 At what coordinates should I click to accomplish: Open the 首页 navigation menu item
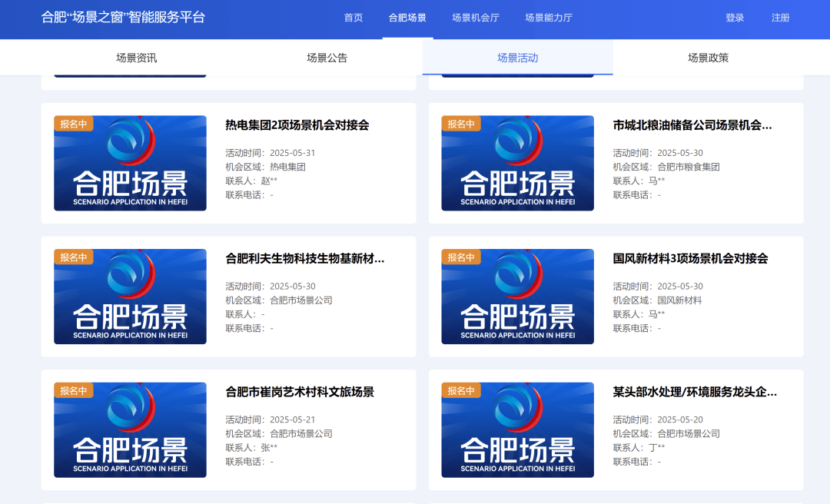[353, 18]
